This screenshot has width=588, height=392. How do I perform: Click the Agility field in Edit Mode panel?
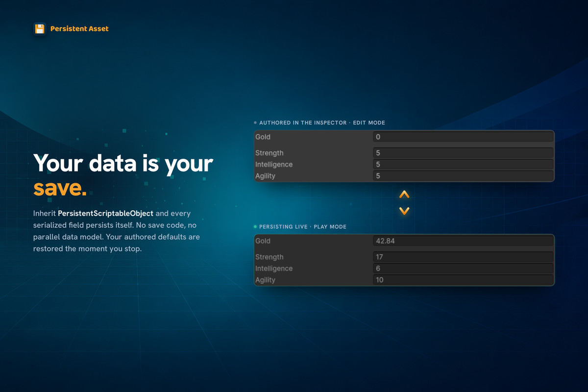(463, 176)
